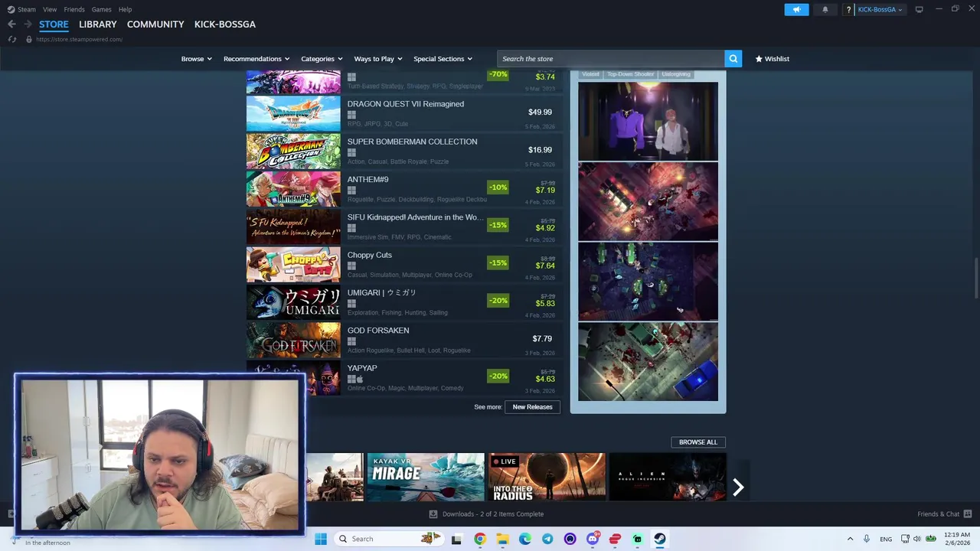Image resolution: width=980 pixels, height=551 pixels.
Task: Click the Steam announcements megaphone icon
Action: point(796,9)
